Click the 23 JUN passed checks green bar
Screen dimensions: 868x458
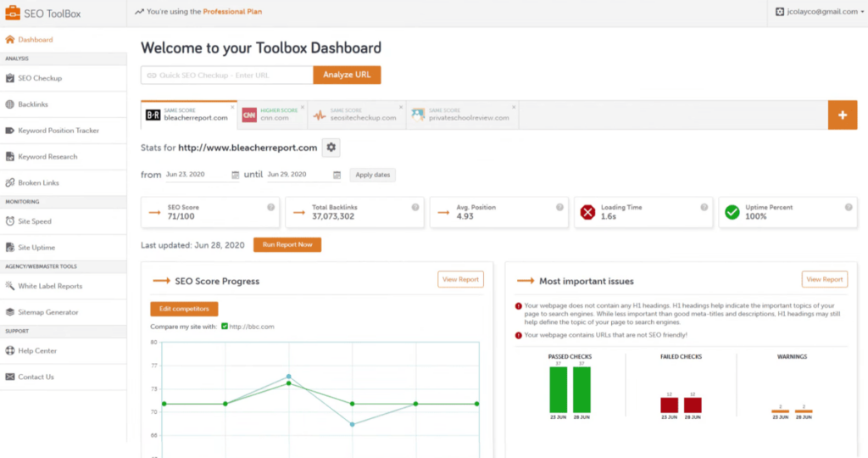(x=558, y=389)
